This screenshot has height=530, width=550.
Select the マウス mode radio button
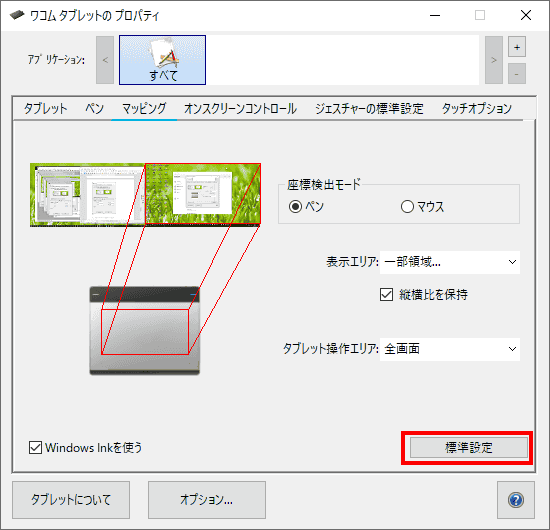[407, 207]
